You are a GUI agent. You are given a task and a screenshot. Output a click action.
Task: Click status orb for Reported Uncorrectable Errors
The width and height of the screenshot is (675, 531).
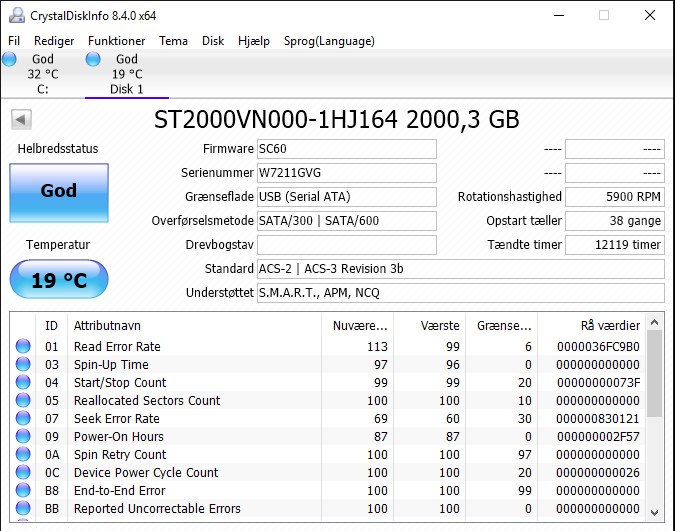coord(23,508)
